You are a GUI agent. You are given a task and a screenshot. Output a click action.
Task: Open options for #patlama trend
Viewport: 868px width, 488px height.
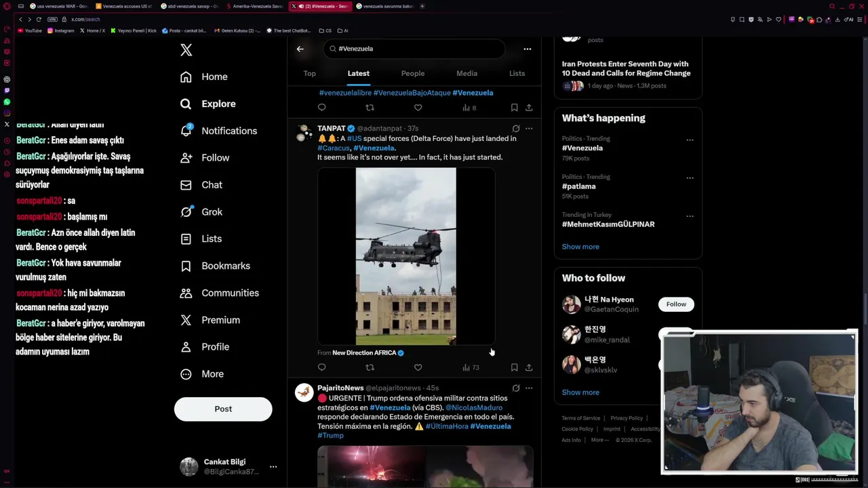(x=690, y=179)
